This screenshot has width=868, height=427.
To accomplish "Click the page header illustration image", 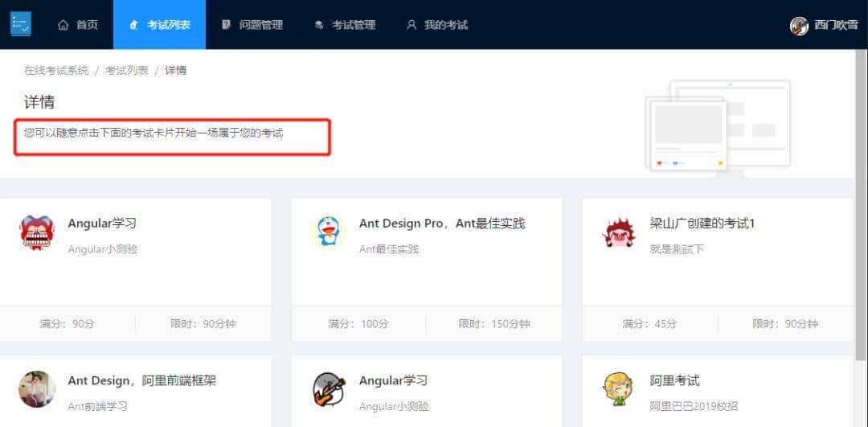I will point(718,127).
